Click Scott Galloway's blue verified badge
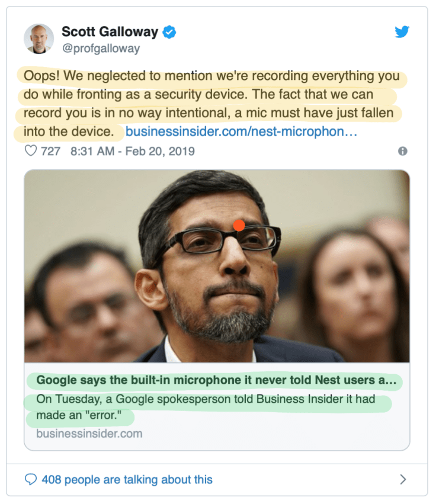Image resolution: width=436 pixels, height=504 pixels. point(169,33)
